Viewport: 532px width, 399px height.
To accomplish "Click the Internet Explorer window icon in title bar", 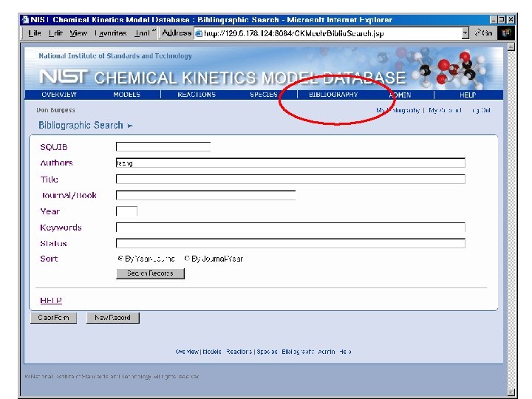I will (25, 20).
